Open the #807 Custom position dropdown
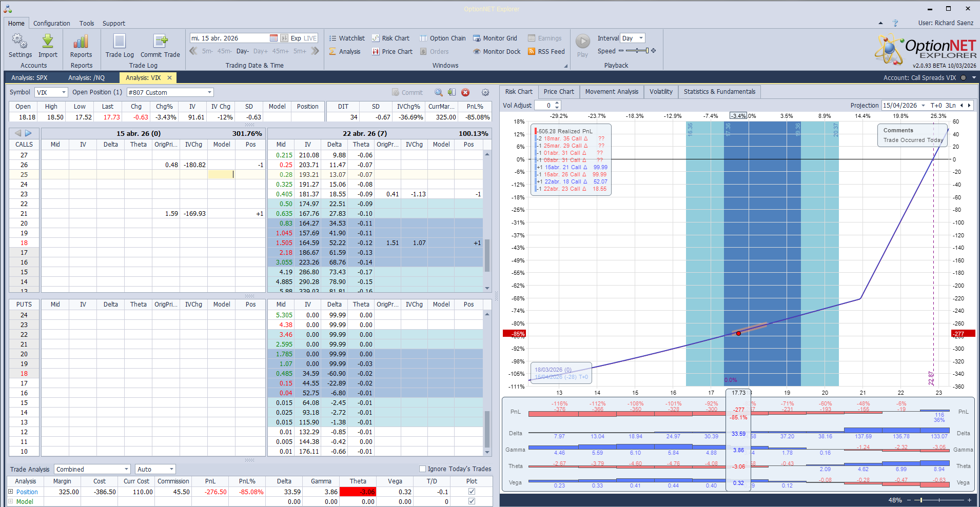Image resolution: width=980 pixels, height=507 pixels. click(209, 92)
